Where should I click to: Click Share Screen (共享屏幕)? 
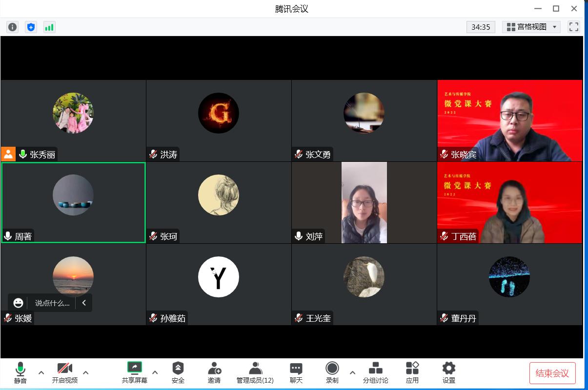pyautogui.click(x=134, y=373)
